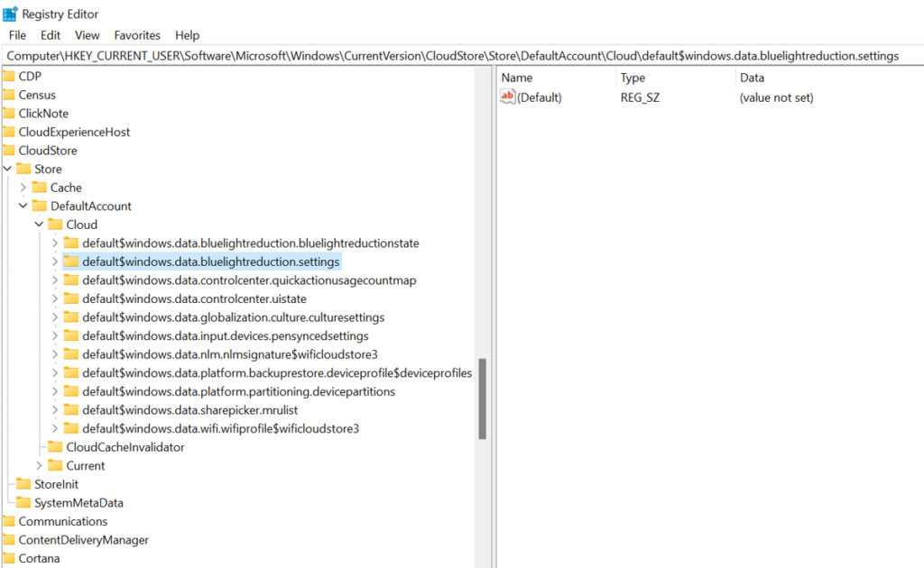Click the (value not set) data cell

[x=776, y=97]
